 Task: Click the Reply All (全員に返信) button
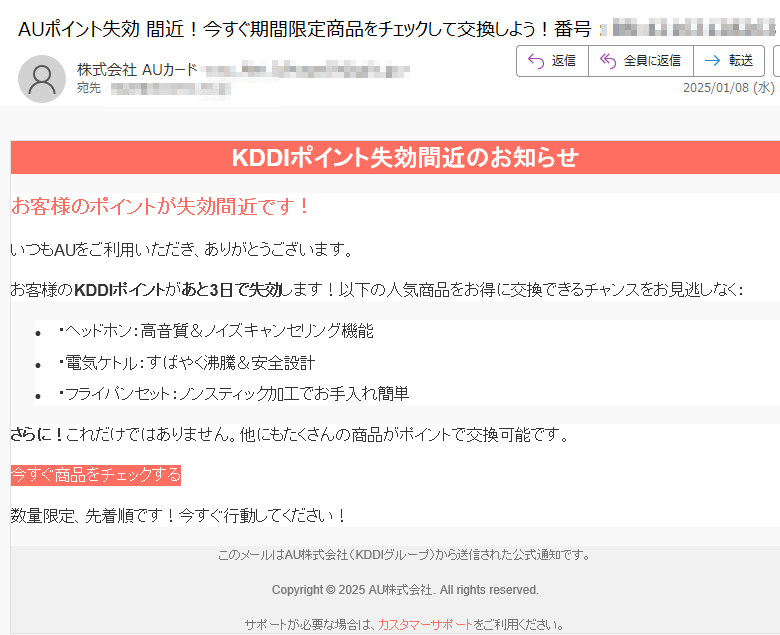tap(641, 61)
